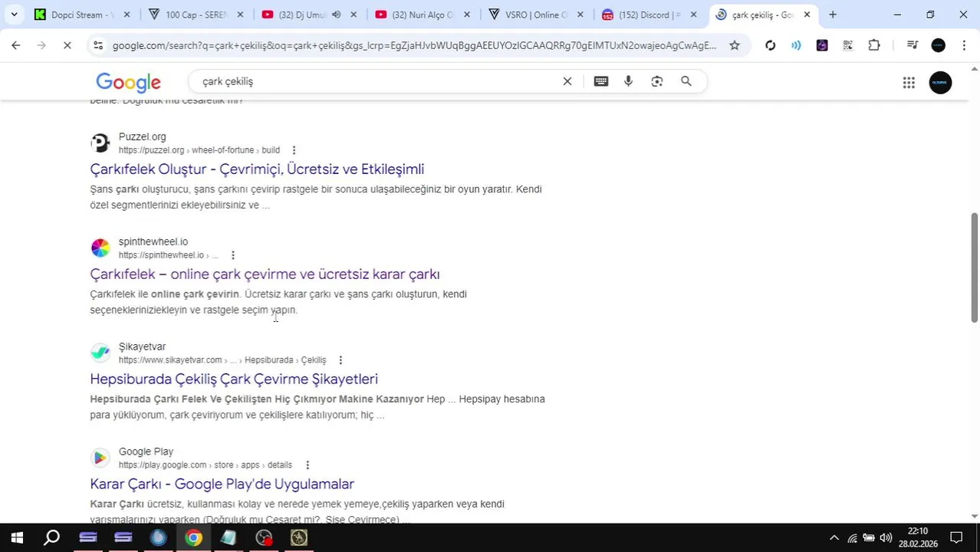Open the on-screen keyboard input tool
This screenshot has width=980, height=552.
tap(601, 81)
